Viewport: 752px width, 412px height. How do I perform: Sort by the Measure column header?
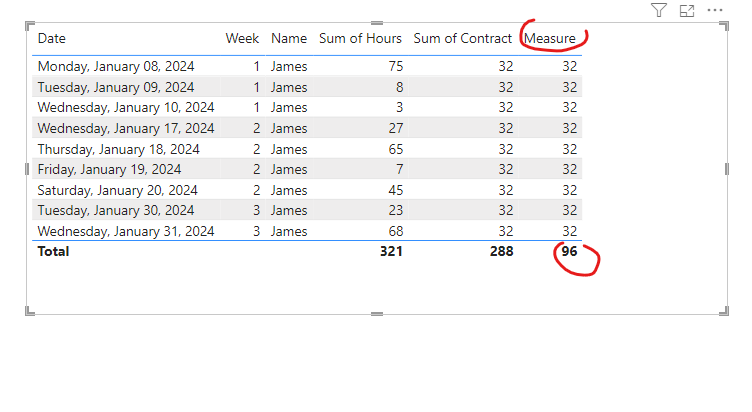pos(550,38)
